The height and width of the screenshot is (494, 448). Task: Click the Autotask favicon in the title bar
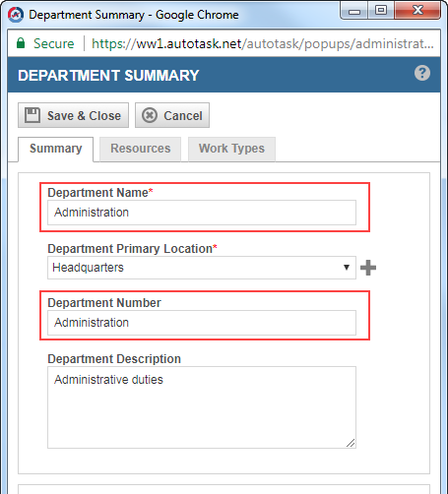tap(16, 15)
